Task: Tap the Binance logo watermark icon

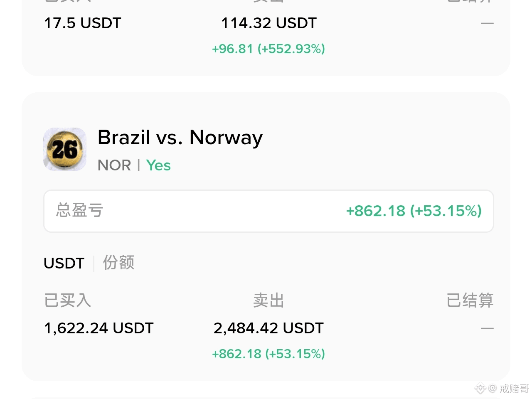Action: pos(480,389)
